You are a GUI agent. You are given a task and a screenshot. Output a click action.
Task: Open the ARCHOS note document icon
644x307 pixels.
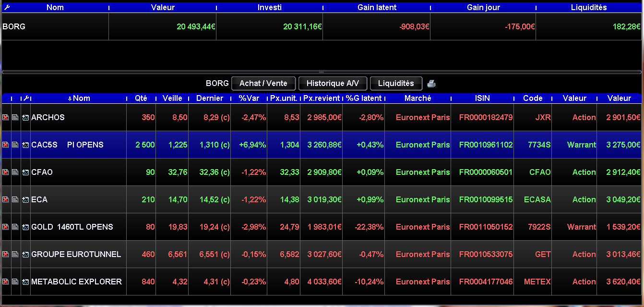pos(15,117)
